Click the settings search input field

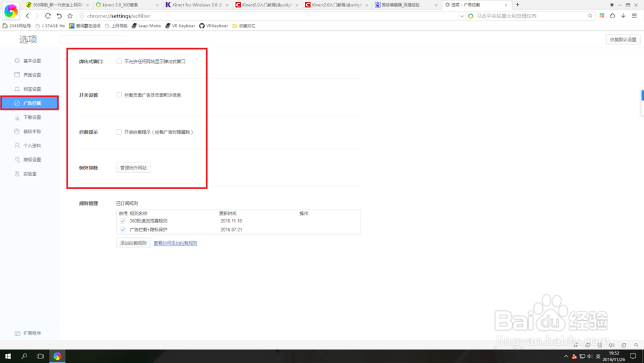coord(92,39)
